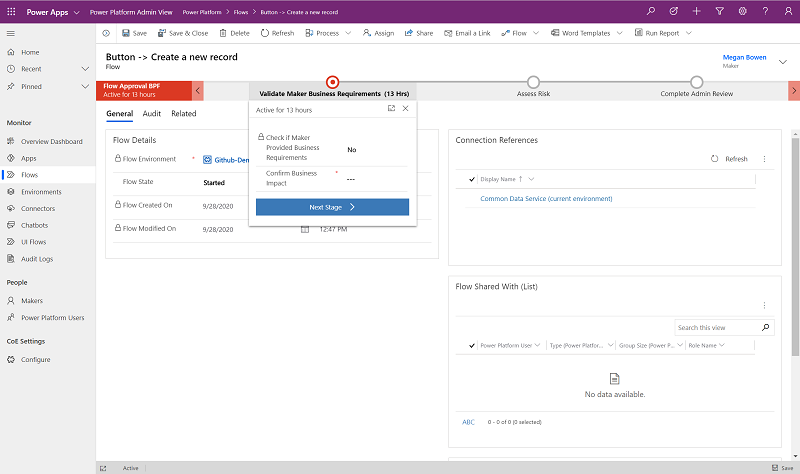Close the stage flyout popup
The image size is (800, 474).
click(405, 108)
